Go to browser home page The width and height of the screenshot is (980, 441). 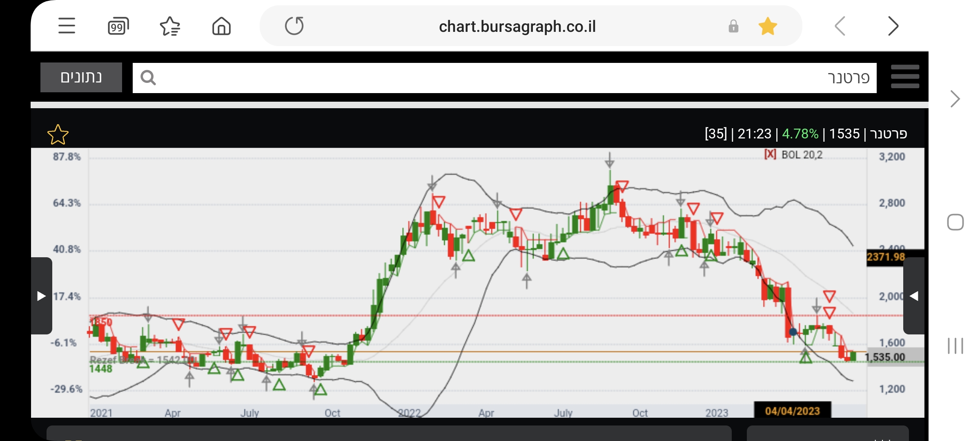click(221, 26)
